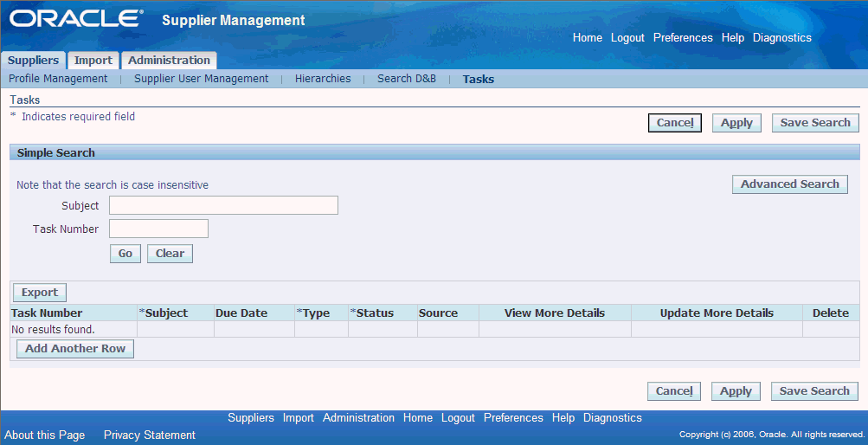
Task: Open Preferences from the header
Action: pos(683,37)
